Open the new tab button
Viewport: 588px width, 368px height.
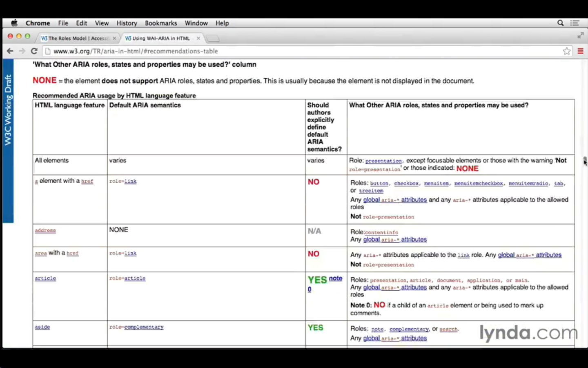point(212,39)
